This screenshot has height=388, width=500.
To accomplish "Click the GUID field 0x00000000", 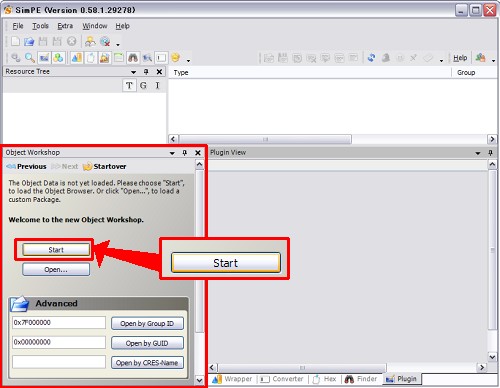I will [59, 342].
